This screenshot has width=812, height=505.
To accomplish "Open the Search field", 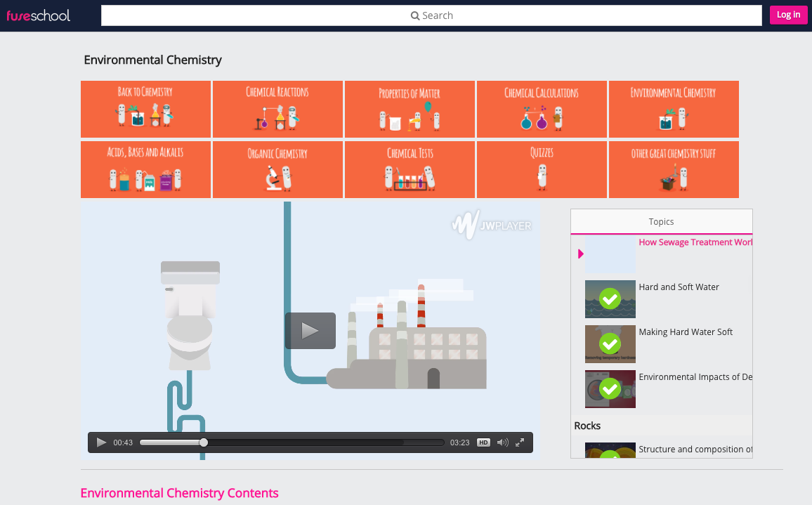I will (x=431, y=15).
